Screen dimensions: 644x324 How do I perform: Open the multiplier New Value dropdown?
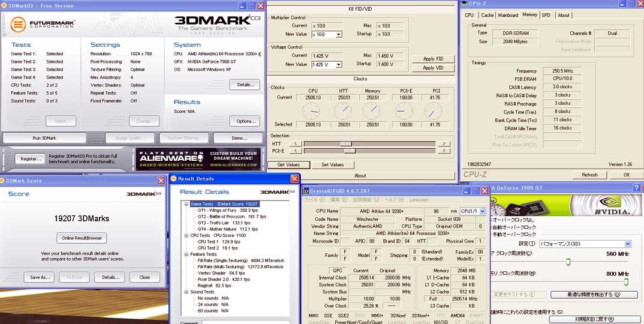point(339,35)
